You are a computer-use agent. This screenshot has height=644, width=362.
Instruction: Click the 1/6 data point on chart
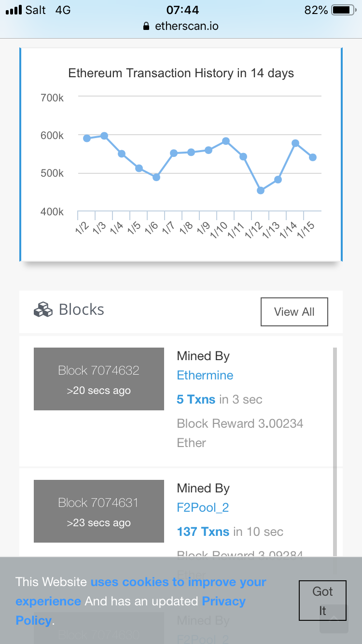(x=156, y=177)
